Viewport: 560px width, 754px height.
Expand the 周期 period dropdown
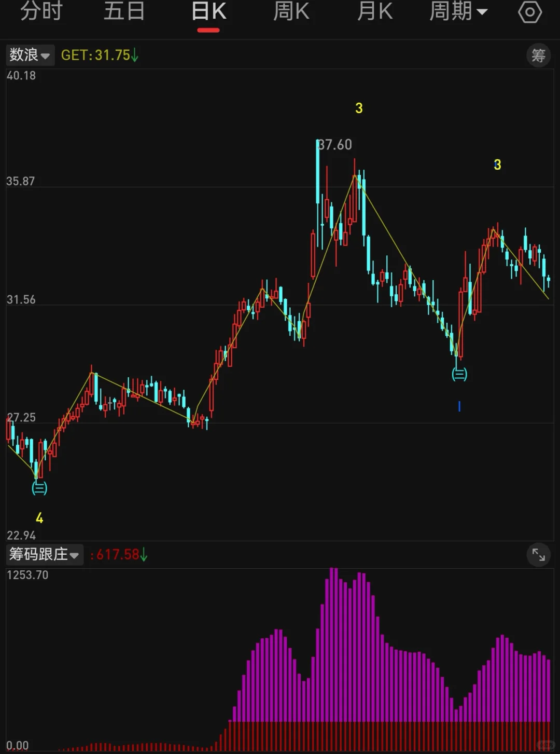click(458, 11)
